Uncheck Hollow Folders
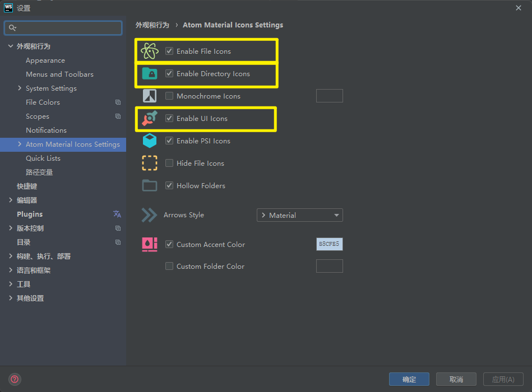This screenshot has width=532, height=392. coord(169,186)
